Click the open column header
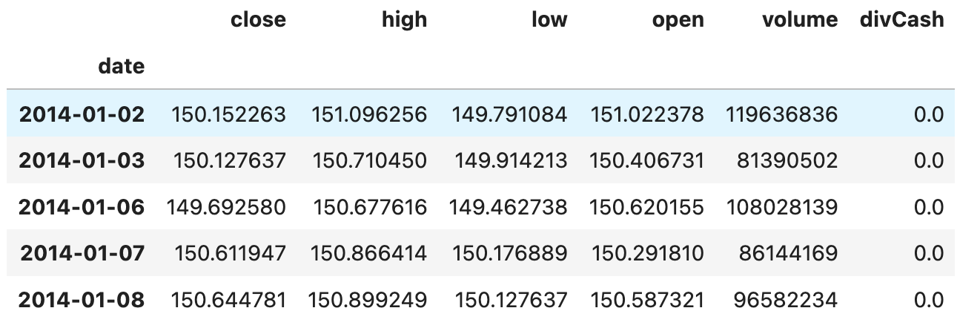The image size is (980, 331). coord(678,20)
